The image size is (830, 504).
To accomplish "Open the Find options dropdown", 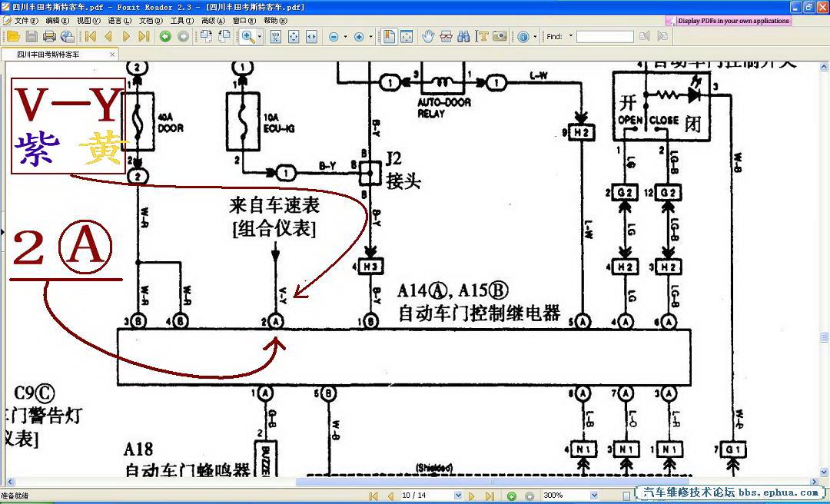I will 570,36.
